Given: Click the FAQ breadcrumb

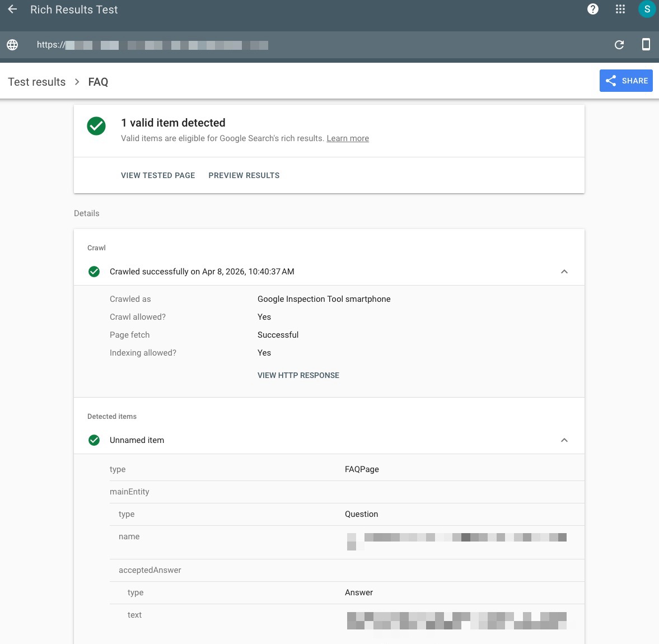Looking at the screenshot, I should click(98, 82).
